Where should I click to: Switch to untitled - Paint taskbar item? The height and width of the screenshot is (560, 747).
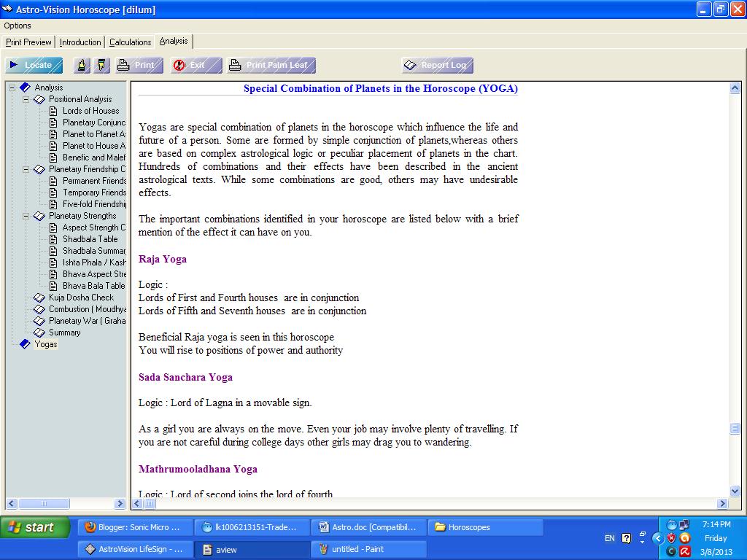368,550
